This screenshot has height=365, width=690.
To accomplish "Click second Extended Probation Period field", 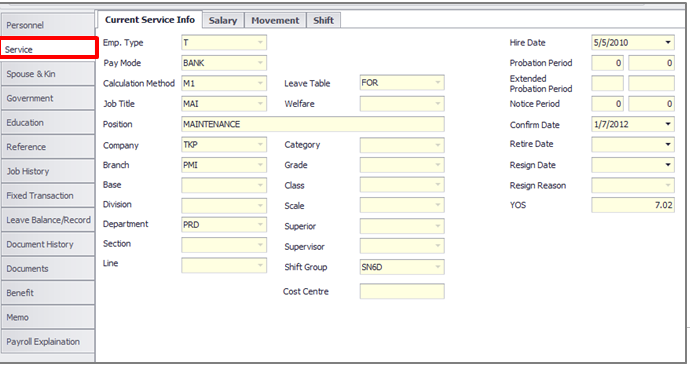I will [x=651, y=83].
